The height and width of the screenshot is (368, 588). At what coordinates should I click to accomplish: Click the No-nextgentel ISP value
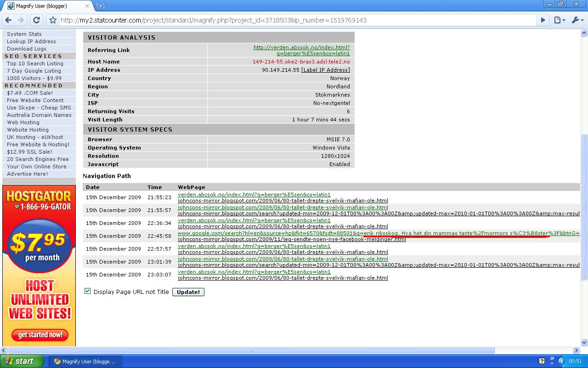(x=332, y=103)
